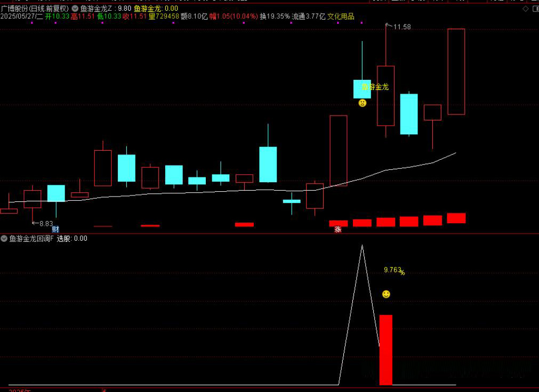
Task: Click the 幅1.05(10.04%) change value
Action: (x=234, y=17)
